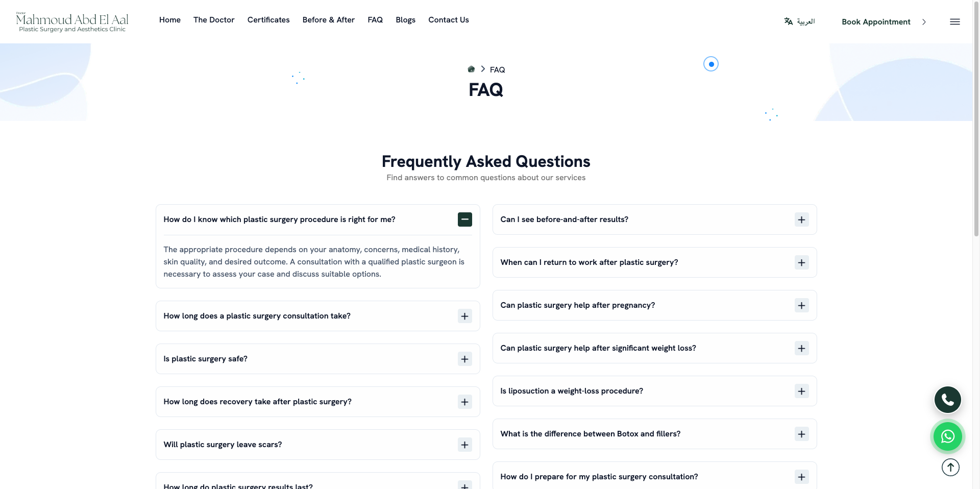This screenshot has height=489, width=980.
Task: Click the translate language icon
Action: [x=789, y=21]
